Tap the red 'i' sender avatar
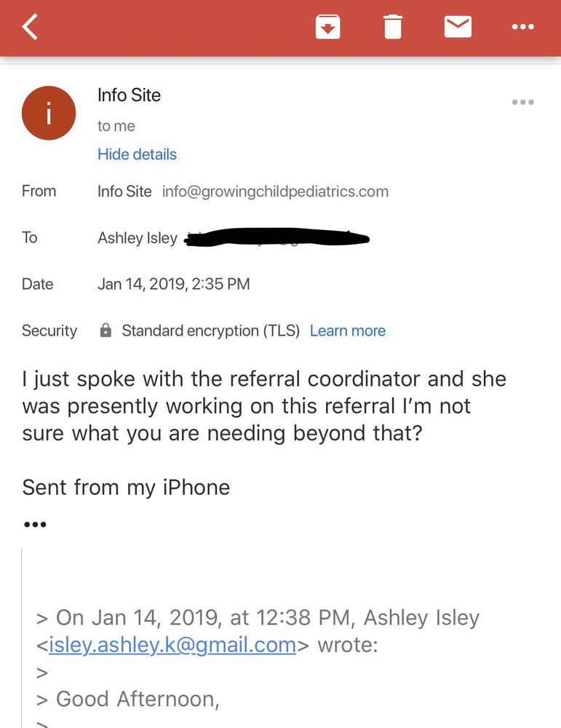561x728 pixels. point(49,113)
